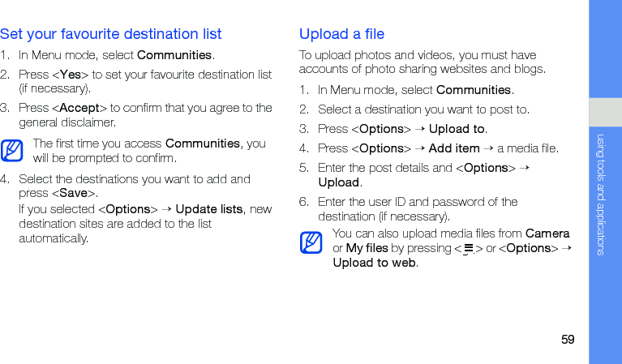Screen dimensions: 622x364
Task: Select the 'Upload a file' heading
Action: [x=341, y=34]
